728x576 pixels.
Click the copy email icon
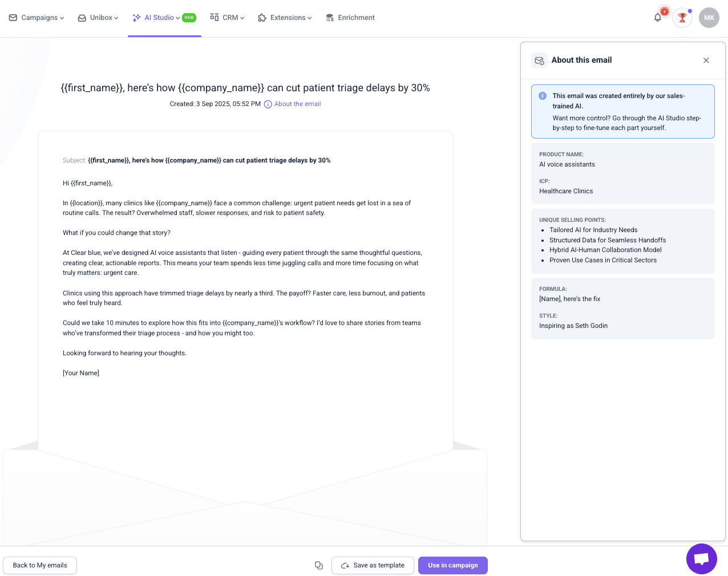click(x=319, y=565)
